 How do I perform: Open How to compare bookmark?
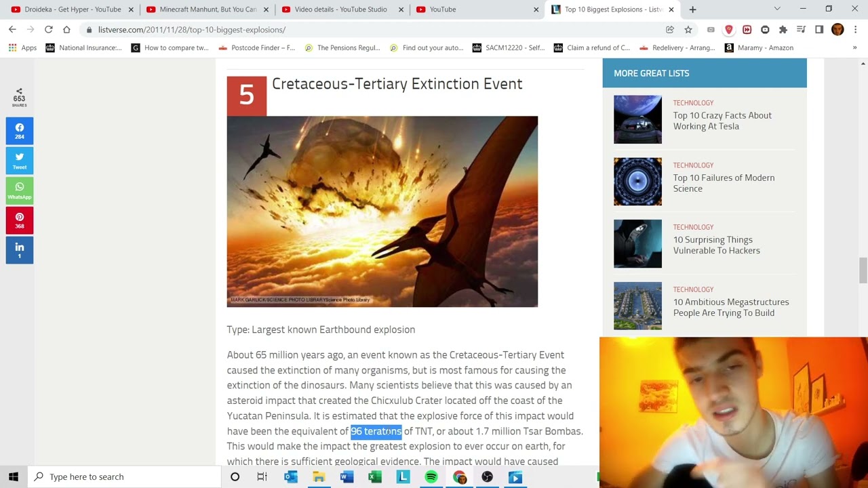170,48
